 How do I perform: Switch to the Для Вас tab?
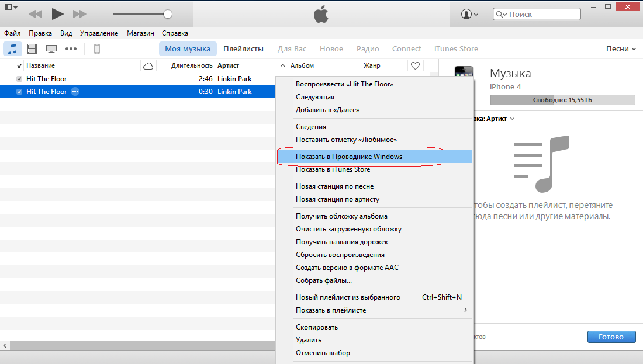[292, 48]
